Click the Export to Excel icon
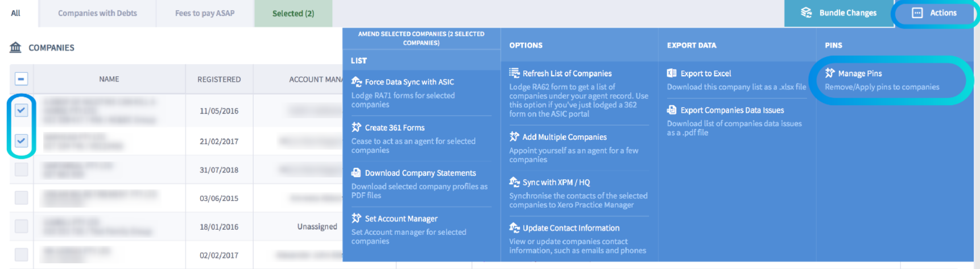980x269 pixels. click(x=672, y=73)
